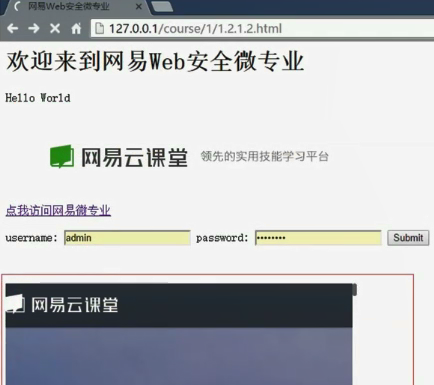Viewport: 434px width, 385px height.
Task: Open a new tab with the tab button
Action: coord(162,6)
